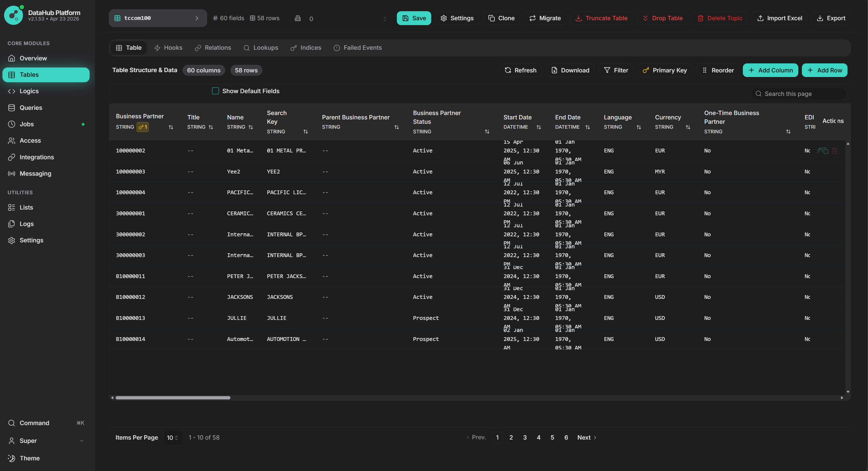Screen dimensions: 868x471
Task: Open the Queries module
Action: (46, 107)
